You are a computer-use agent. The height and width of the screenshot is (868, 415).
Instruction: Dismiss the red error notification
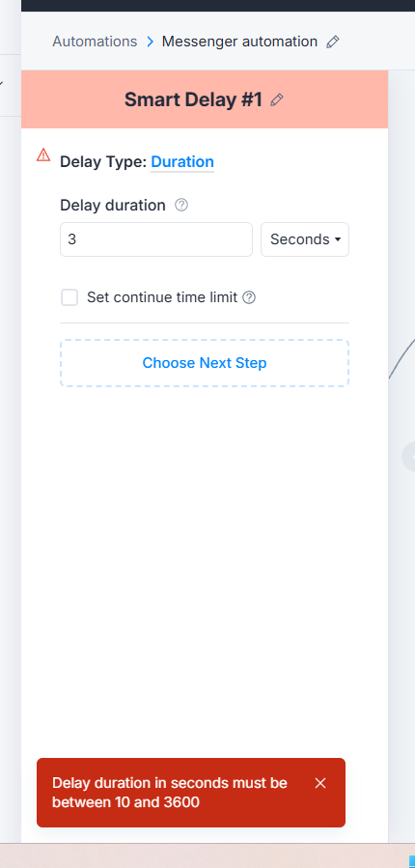(x=319, y=783)
